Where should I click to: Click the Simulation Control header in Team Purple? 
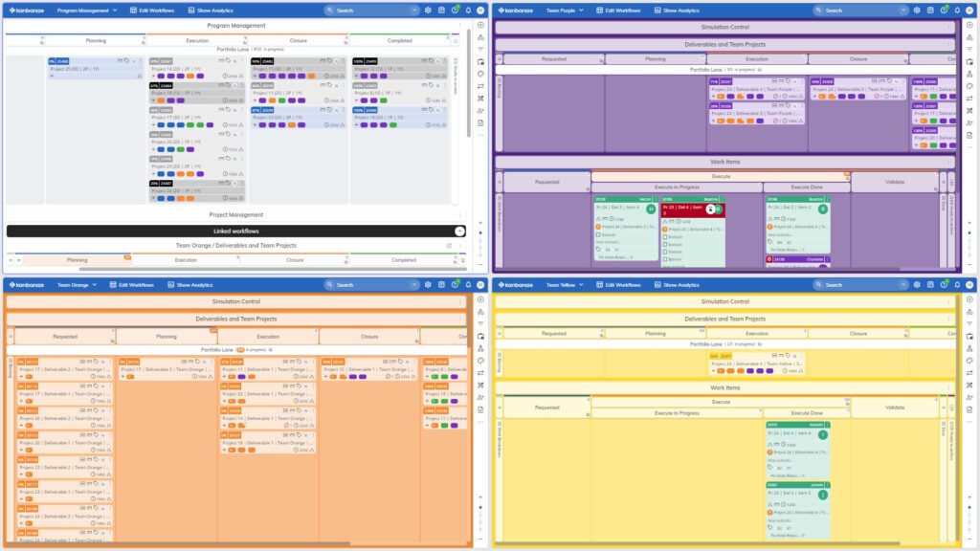(726, 27)
